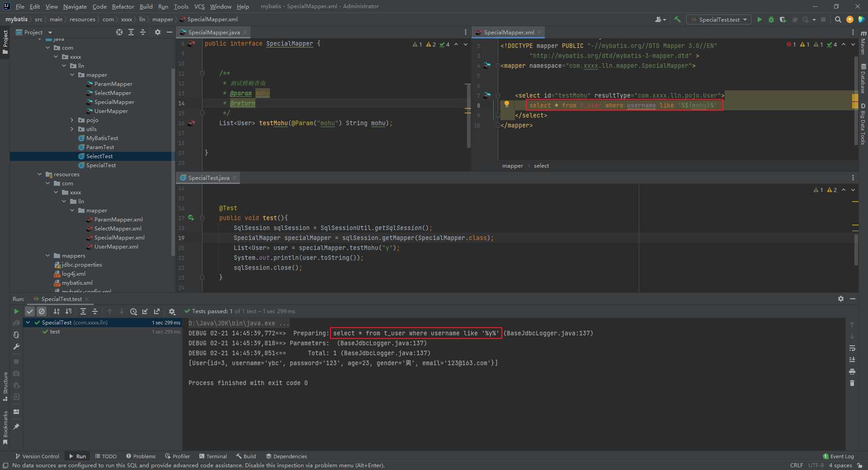Toggle Show Ignored tests button
This screenshot has height=470, width=868.
42,311
